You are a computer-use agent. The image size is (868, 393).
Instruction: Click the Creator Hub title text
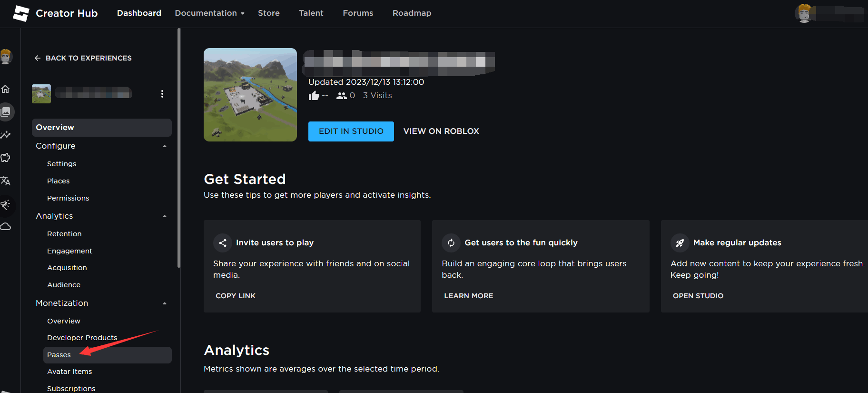[67, 13]
